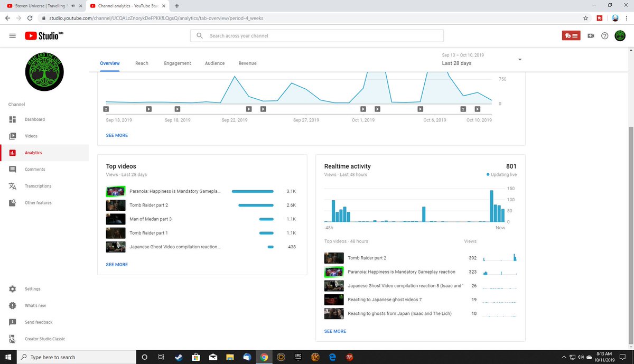Click SEE MORE under the chart
The width and height of the screenshot is (634, 364).
117,135
